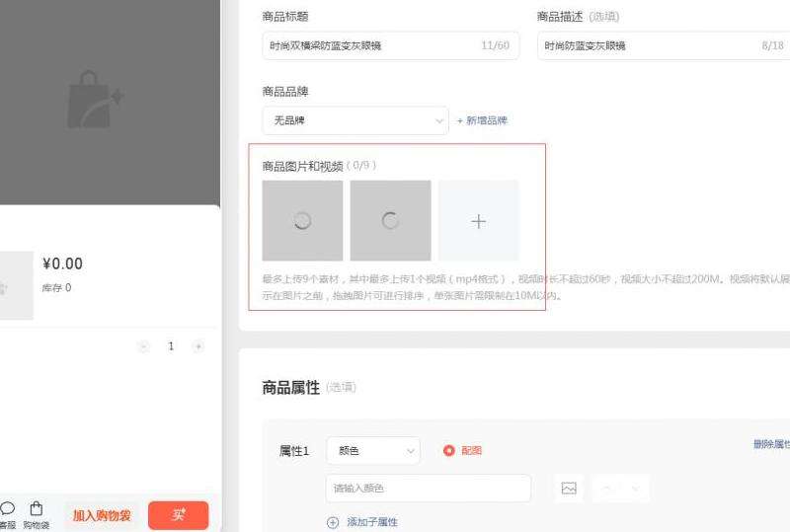Move attribute value up with the up arrow

click(607, 489)
